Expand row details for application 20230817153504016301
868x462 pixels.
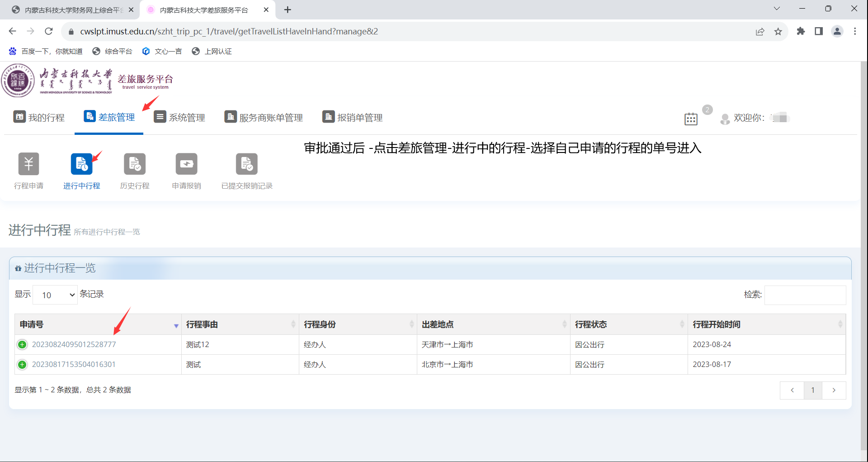point(22,365)
